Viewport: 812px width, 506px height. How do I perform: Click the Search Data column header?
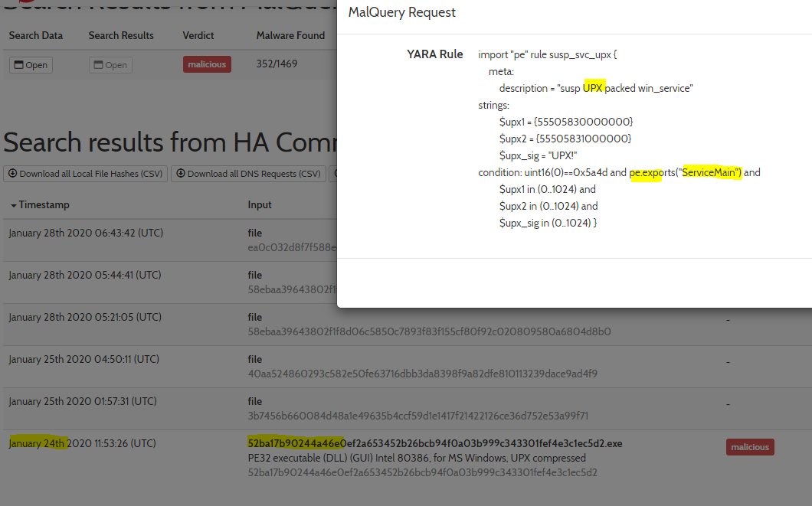point(36,35)
